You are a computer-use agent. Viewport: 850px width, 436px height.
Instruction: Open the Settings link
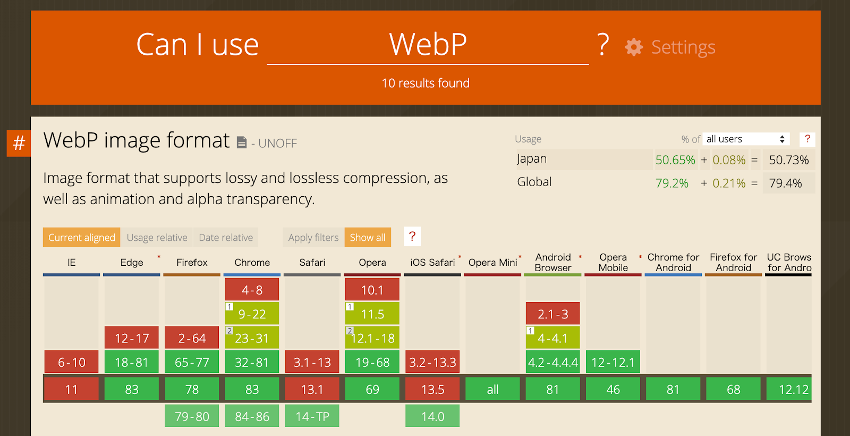click(683, 47)
